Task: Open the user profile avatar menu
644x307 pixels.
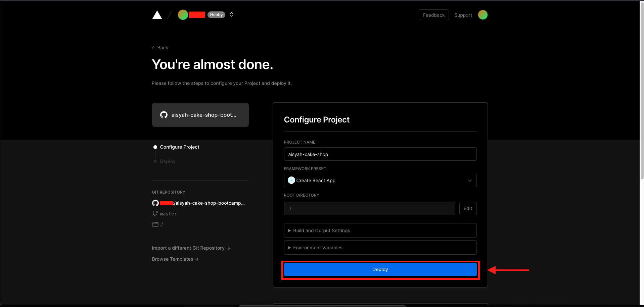Action: (482, 15)
